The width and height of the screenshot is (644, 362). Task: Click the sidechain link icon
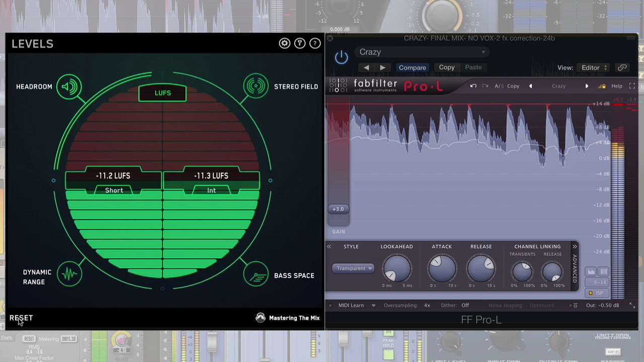(x=622, y=68)
